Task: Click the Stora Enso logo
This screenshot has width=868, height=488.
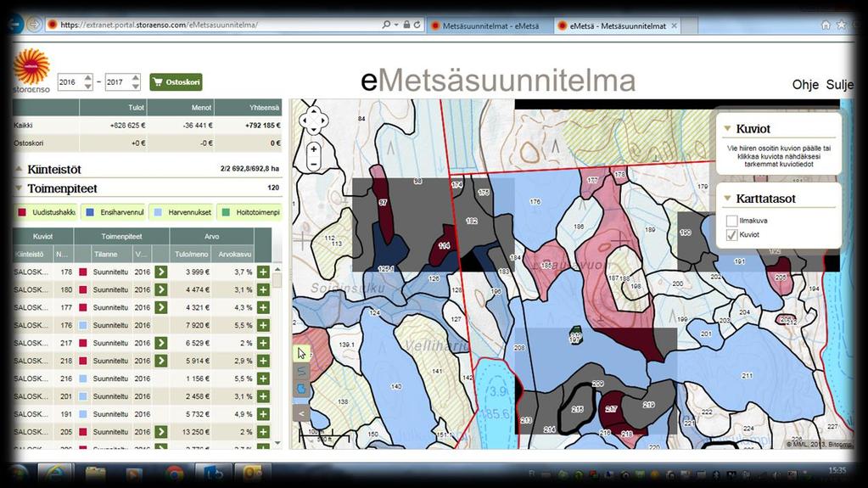Action: click(x=31, y=70)
